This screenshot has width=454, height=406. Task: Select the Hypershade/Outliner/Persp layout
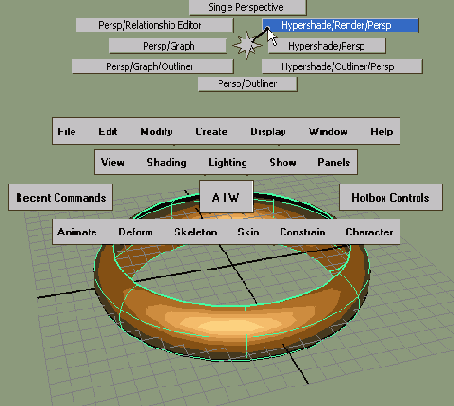[342, 67]
